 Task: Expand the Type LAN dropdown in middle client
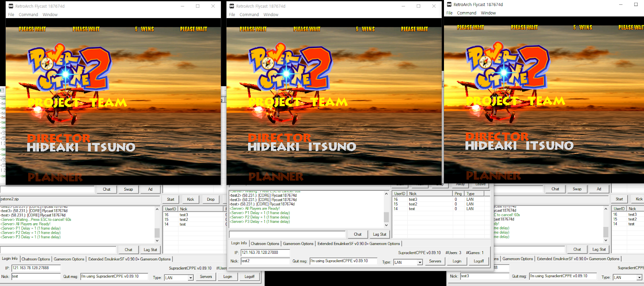click(420, 262)
